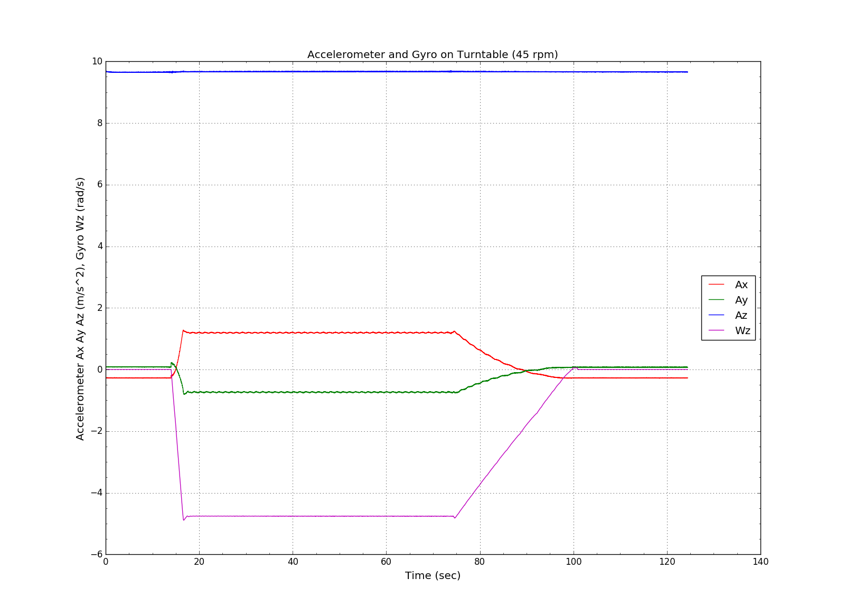This screenshot has height=616, width=845.
Task: Click the x-axis tick label "100"
Action: [573, 562]
